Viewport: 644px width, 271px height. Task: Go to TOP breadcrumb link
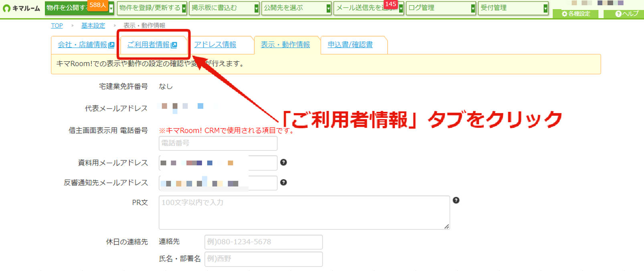point(57,25)
